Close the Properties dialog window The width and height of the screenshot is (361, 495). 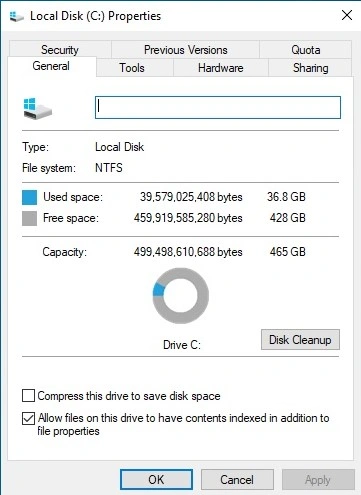click(347, 15)
